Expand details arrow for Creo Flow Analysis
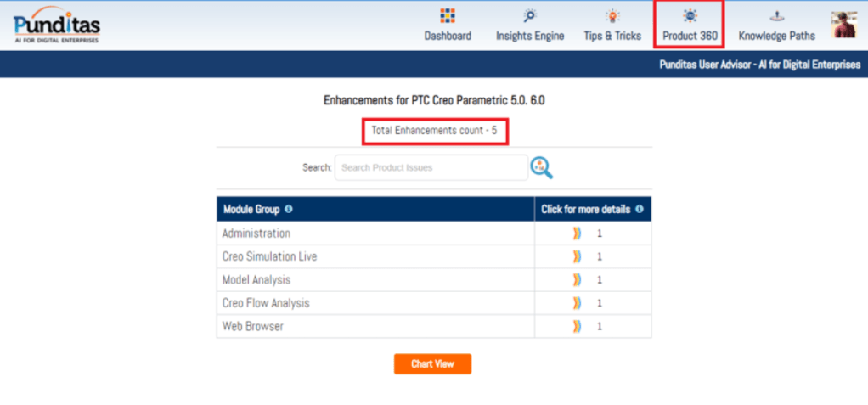The width and height of the screenshot is (868, 405). click(x=578, y=303)
